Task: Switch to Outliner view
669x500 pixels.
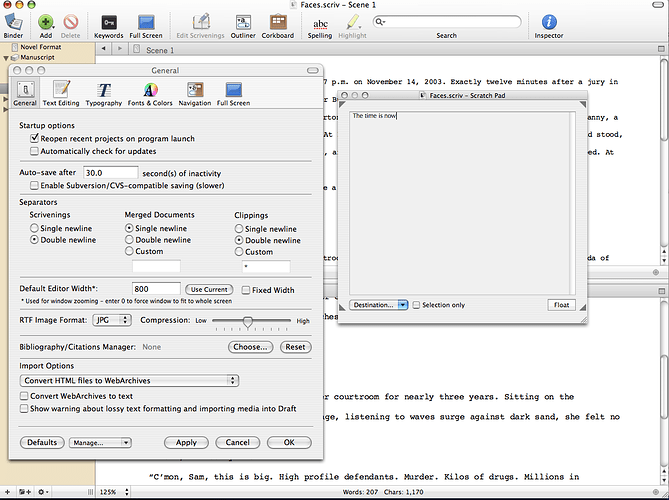Action: click(243, 22)
